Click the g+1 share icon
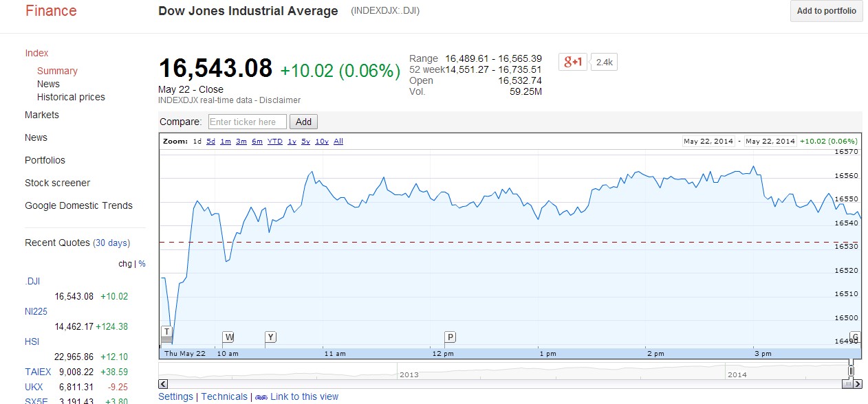This screenshot has height=404, width=868. (572, 61)
